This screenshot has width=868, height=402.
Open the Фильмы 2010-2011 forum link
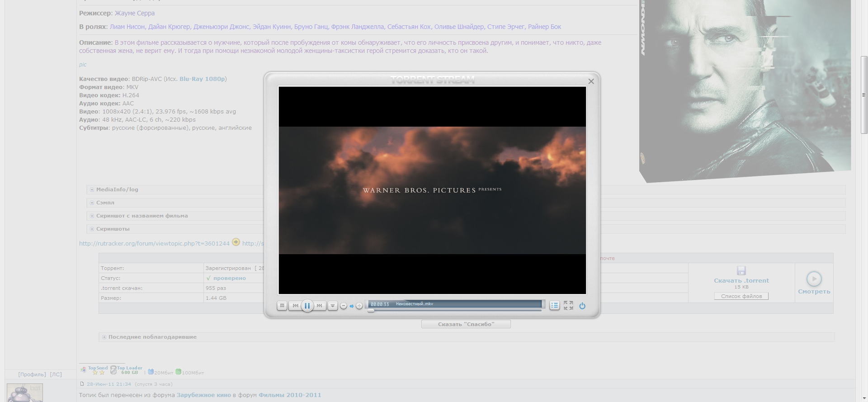tap(290, 395)
